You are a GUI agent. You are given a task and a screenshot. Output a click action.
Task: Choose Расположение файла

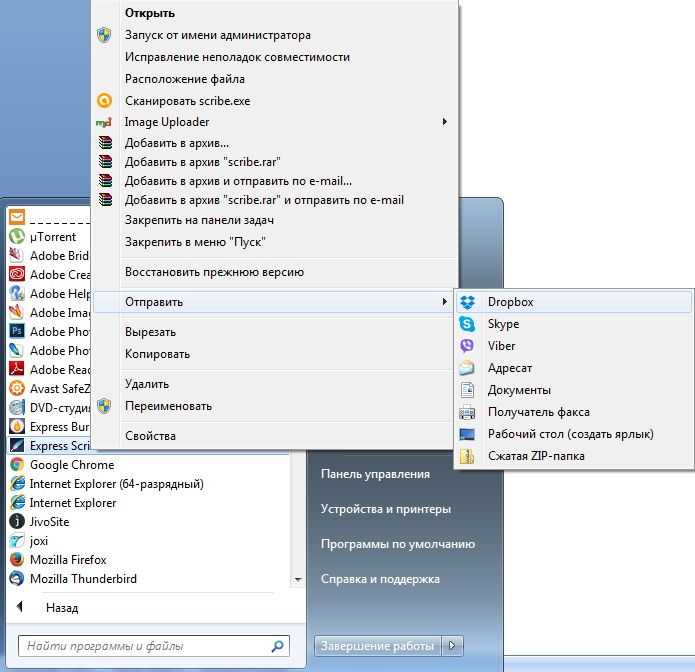(185, 79)
